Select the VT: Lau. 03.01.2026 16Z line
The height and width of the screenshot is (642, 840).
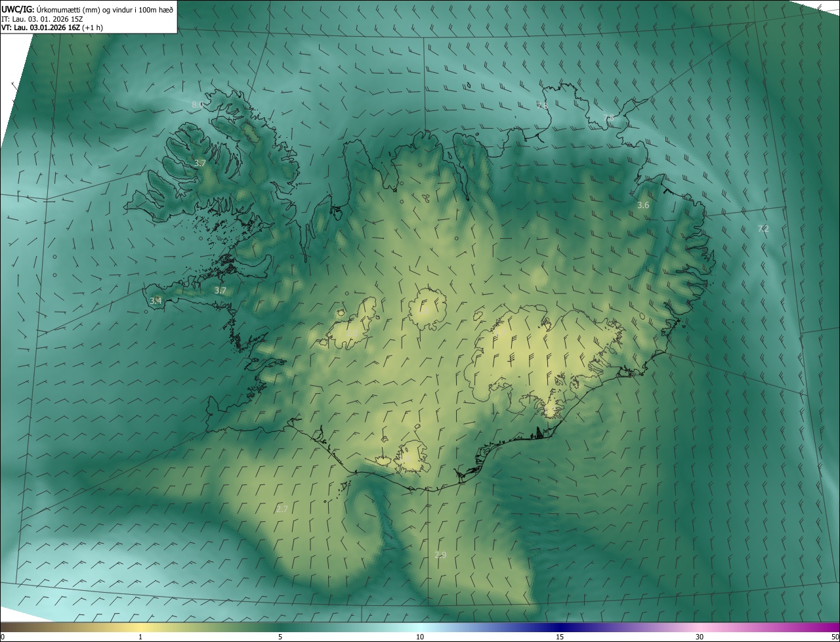[x=52, y=28]
